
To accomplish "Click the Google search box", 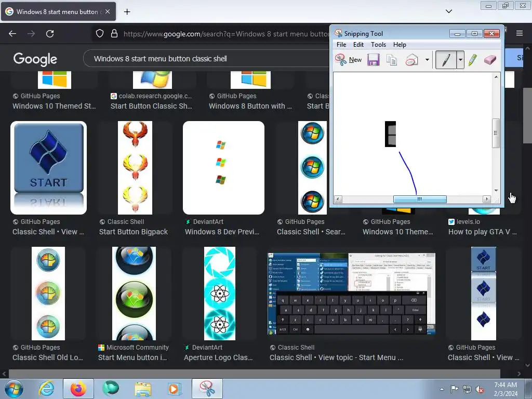I will (x=207, y=59).
